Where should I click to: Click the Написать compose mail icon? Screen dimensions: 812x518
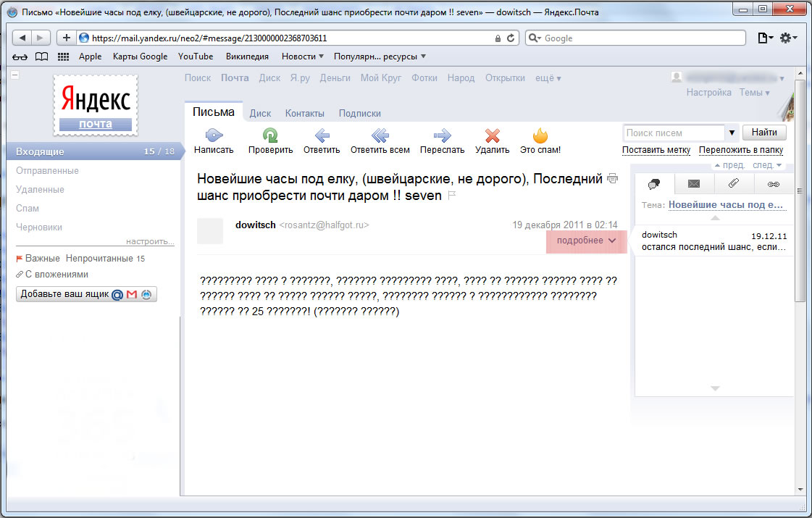214,135
